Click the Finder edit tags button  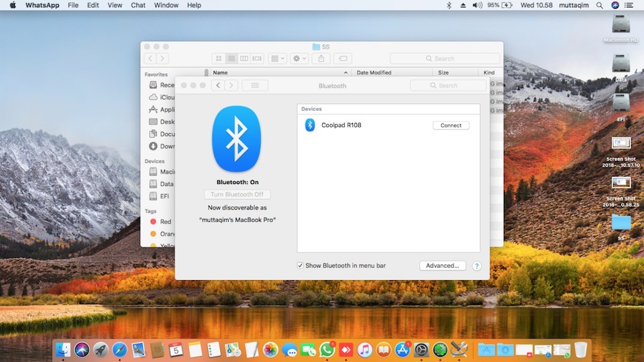[x=343, y=58]
